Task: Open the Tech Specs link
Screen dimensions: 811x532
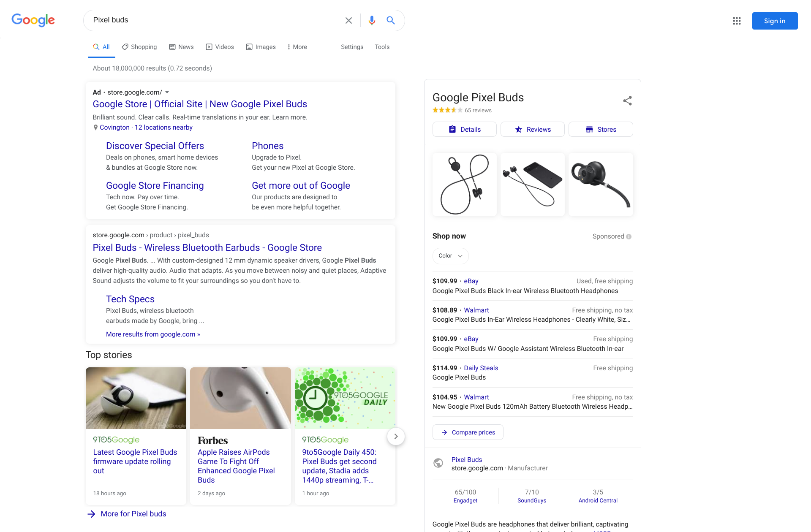Action: (x=130, y=299)
